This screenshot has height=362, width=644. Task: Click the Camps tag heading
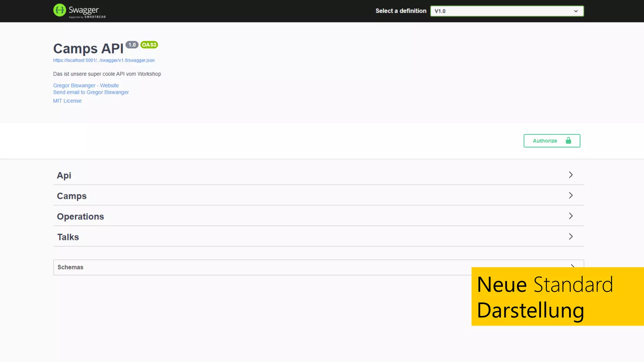72,196
